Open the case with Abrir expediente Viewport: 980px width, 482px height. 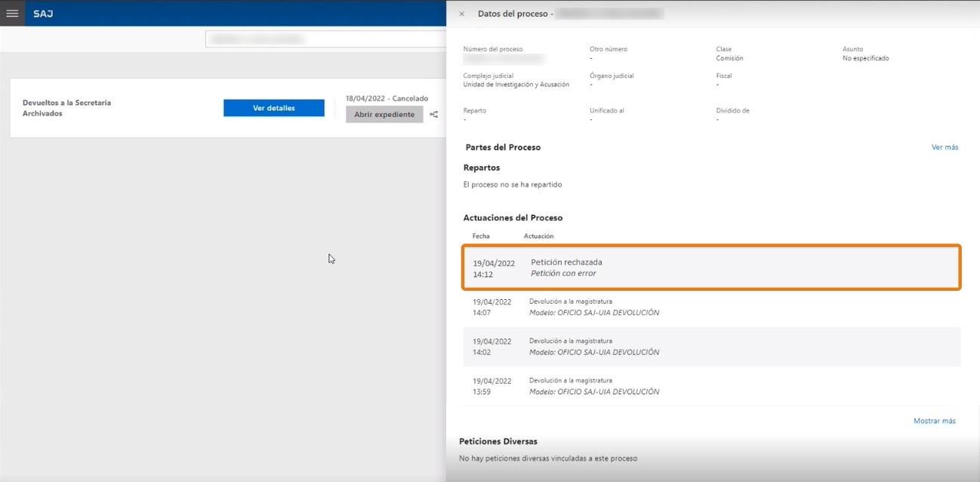[384, 115]
